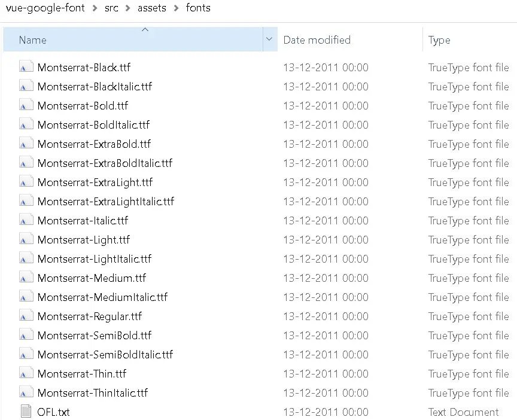
Task: Click the Montserrat-Medium.ttf file icon
Action: pos(26,277)
